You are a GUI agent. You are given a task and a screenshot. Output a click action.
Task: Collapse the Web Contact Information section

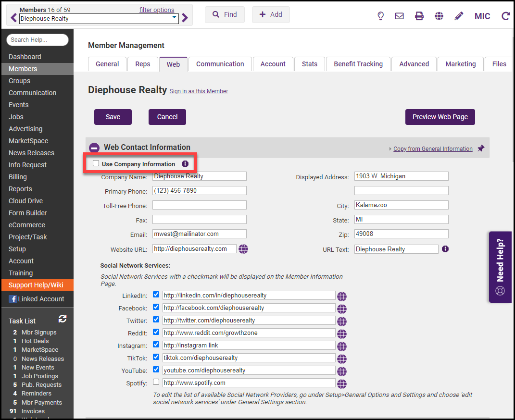click(95, 148)
